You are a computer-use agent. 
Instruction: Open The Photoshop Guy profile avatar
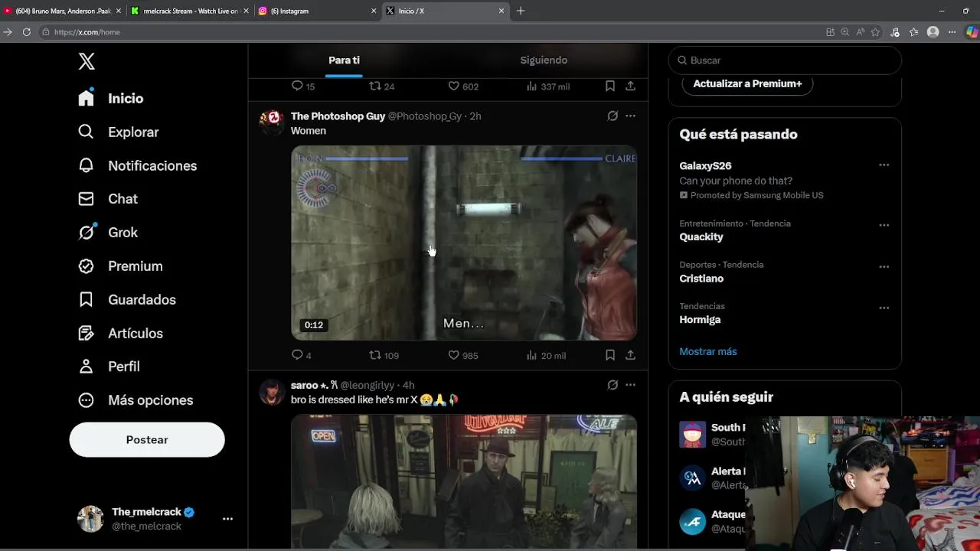tap(272, 122)
